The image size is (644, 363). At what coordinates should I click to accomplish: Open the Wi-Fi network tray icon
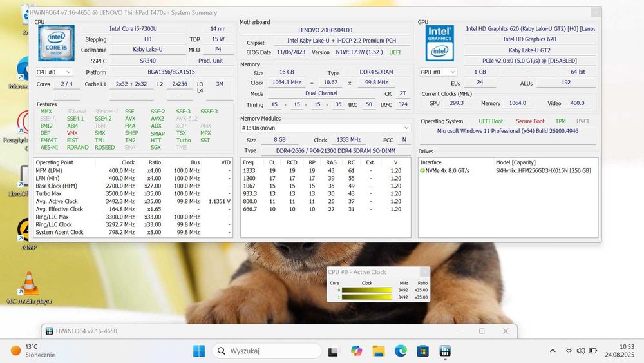coord(569,351)
